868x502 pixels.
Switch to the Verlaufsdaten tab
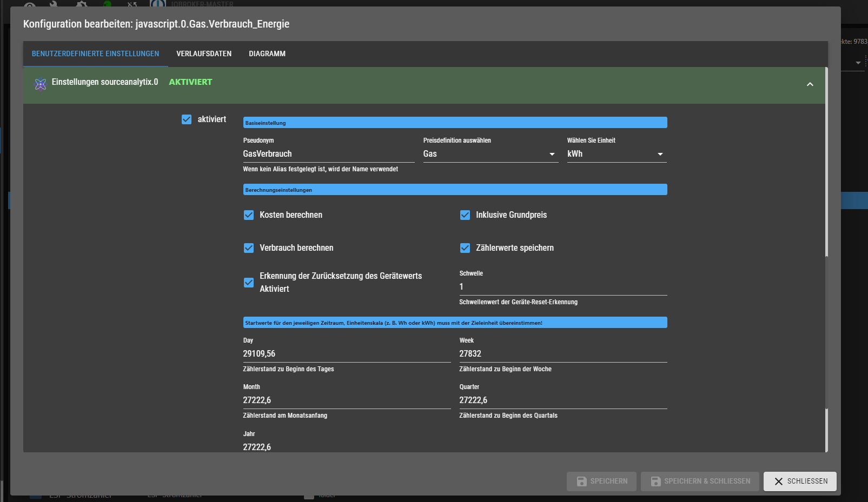coord(204,54)
